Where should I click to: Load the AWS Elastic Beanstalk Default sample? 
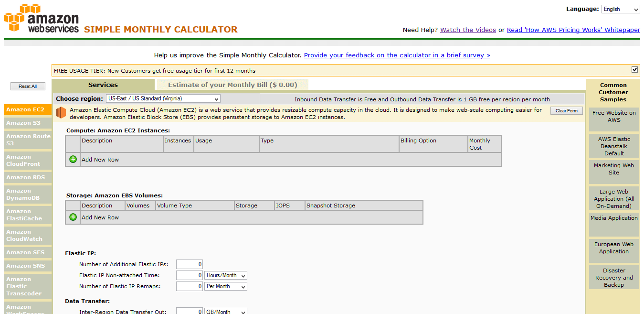click(x=614, y=146)
